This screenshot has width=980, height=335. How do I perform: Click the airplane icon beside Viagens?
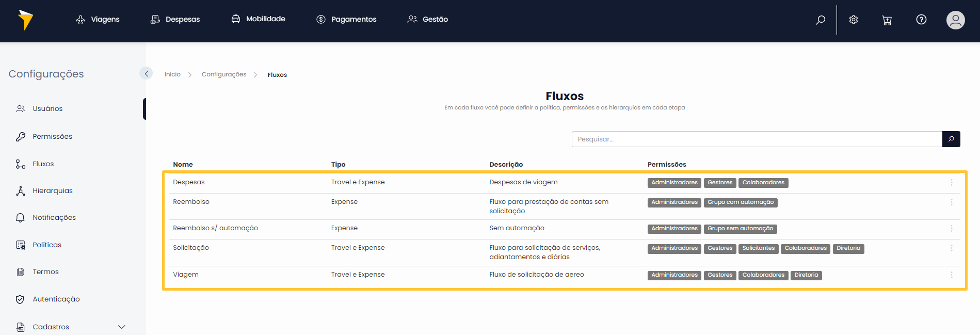pyautogui.click(x=81, y=19)
